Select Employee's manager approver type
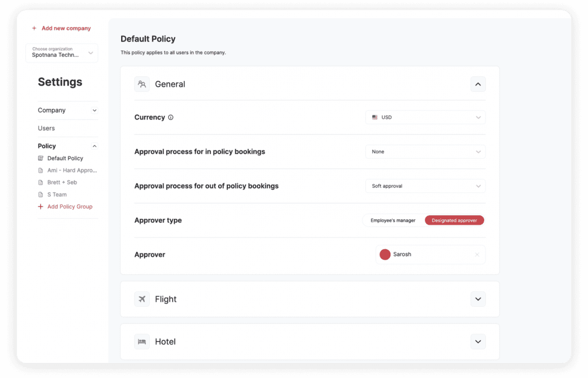 (x=393, y=221)
